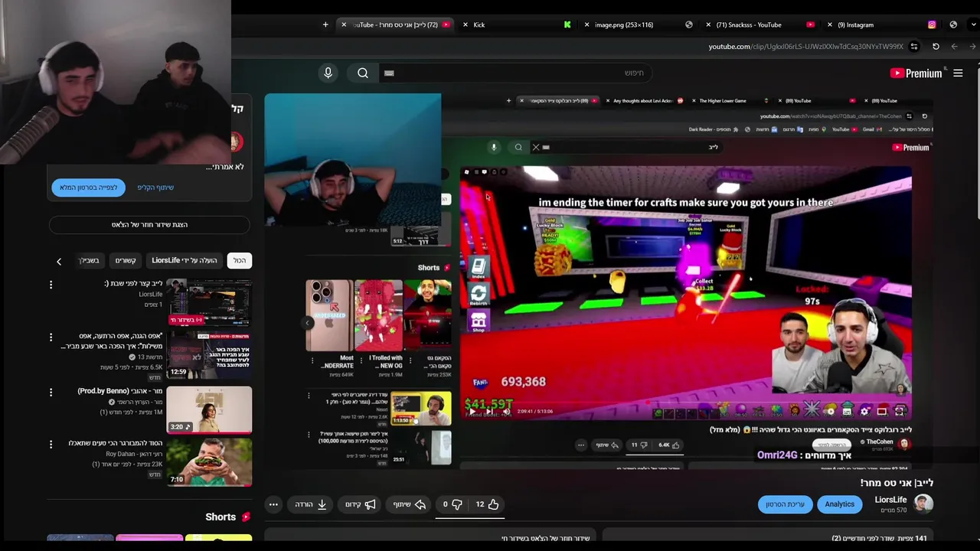Open the 'Most UNDERRATED' phone short thumbnail
The width and height of the screenshot is (980, 551).
coord(330,315)
